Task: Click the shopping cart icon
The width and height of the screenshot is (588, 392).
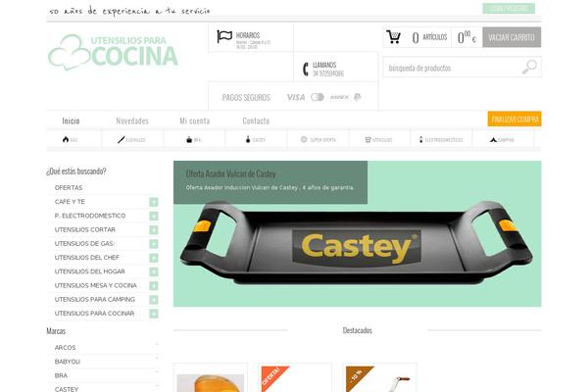Action: [x=393, y=37]
